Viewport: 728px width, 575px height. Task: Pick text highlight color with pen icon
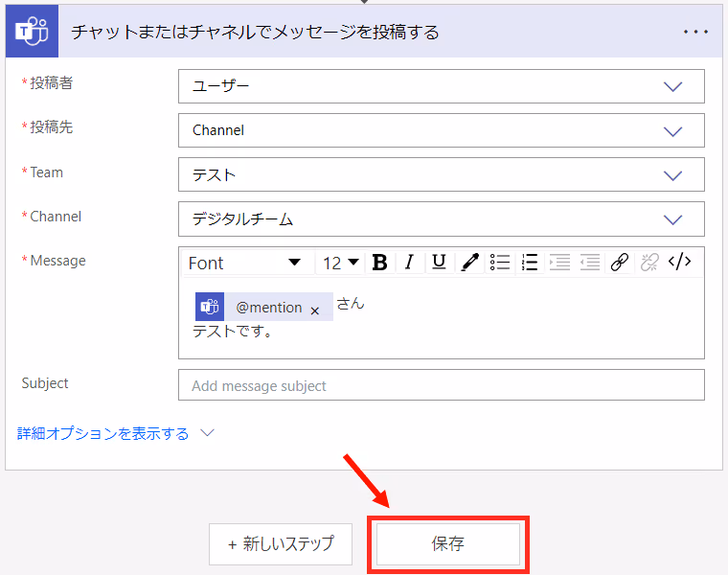pos(469,263)
